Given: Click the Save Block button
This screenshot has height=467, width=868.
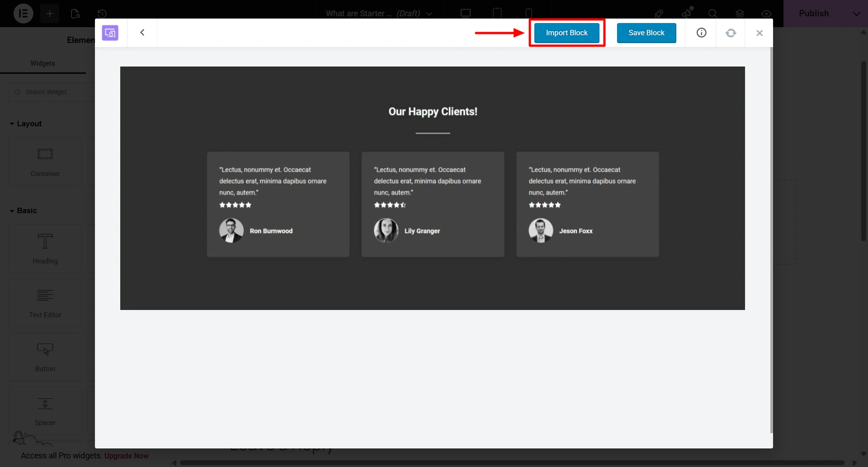Looking at the screenshot, I should pos(646,33).
